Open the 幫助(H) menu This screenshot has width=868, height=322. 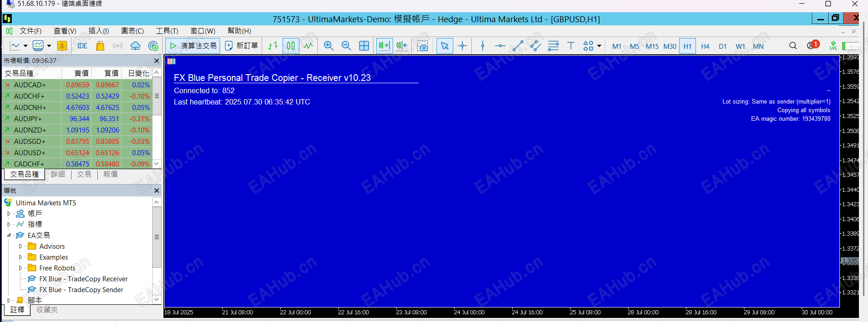pyautogui.click(x=239, y=31)
